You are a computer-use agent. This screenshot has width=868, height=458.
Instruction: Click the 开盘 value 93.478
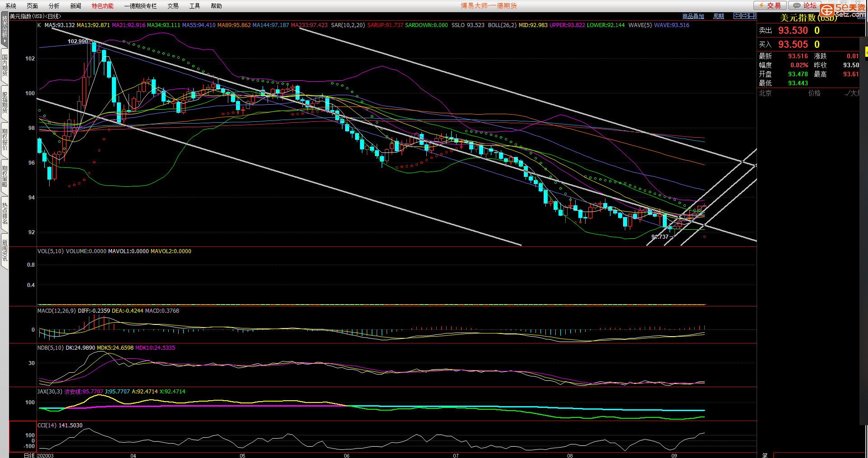pos(798,74)
